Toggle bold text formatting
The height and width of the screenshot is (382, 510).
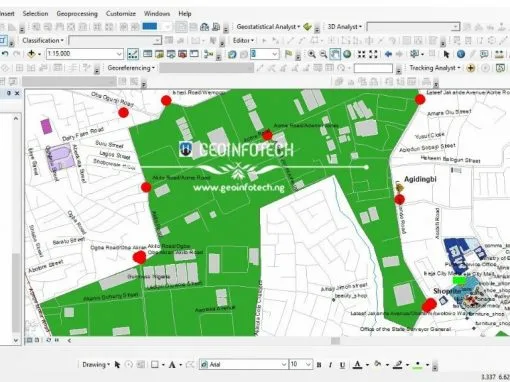tap(319, 365)
